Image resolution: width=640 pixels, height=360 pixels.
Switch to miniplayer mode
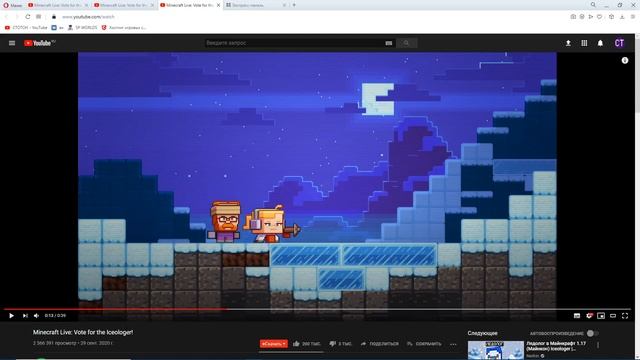[x=601, y=316]
